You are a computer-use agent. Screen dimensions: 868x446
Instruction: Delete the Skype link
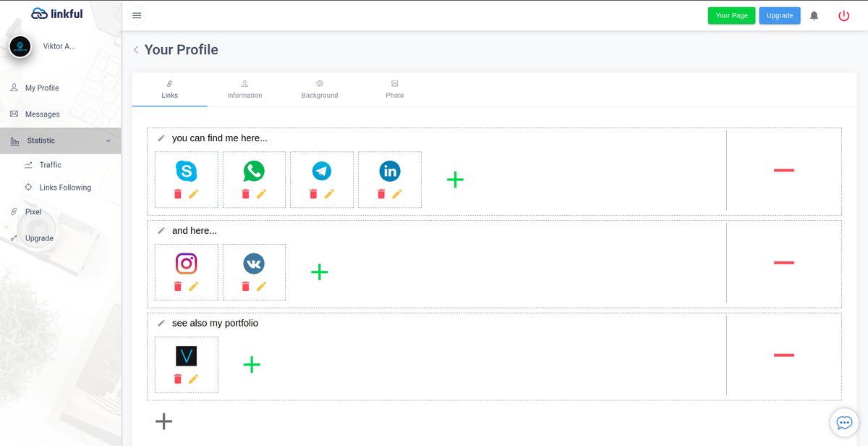(178, 194)
